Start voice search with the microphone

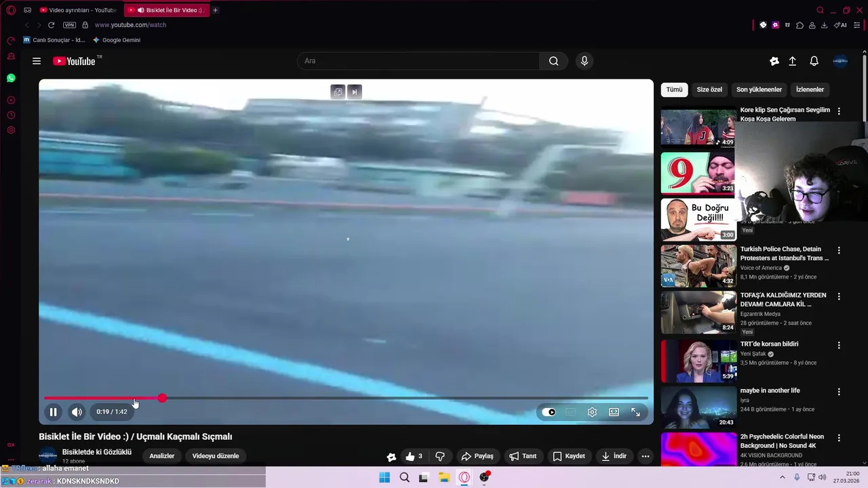coord(585,61)
